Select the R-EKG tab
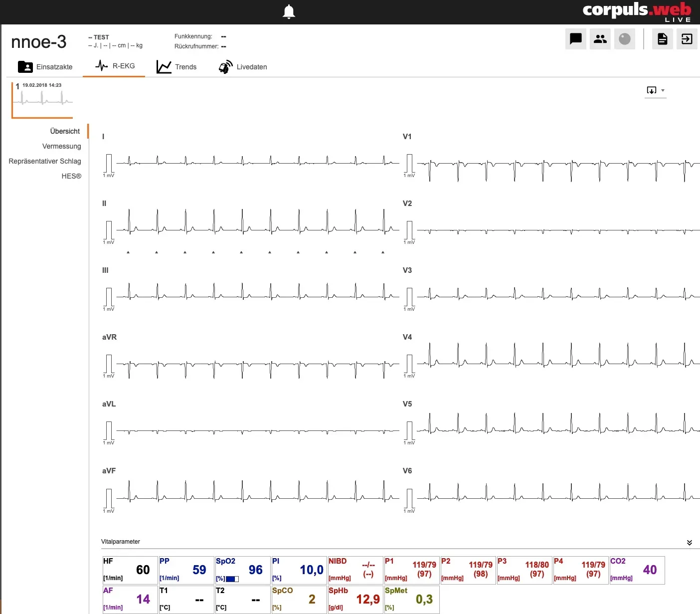The image size is (700, 614). [x=115, y=66]
